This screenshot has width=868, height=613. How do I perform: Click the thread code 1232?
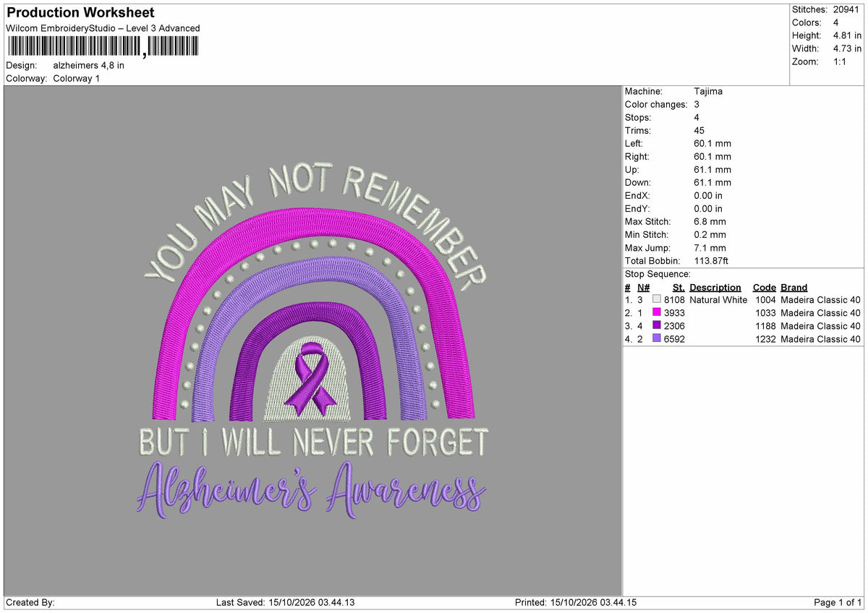tap(765, 338)
